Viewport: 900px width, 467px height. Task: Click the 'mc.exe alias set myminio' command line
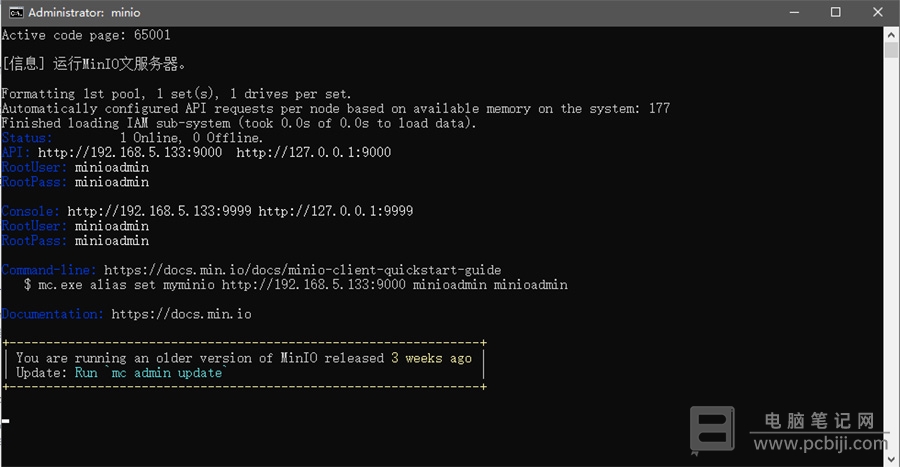click(x=296, y=285)
